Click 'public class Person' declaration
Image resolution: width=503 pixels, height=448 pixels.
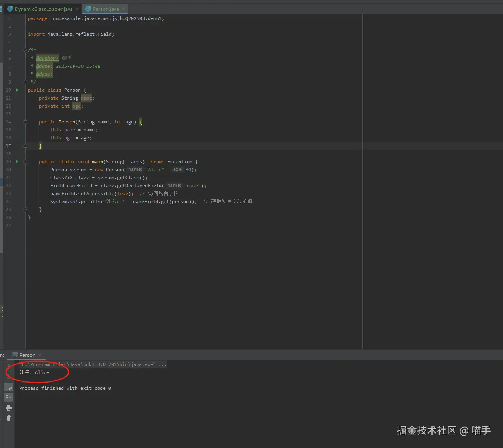point(54,90)
